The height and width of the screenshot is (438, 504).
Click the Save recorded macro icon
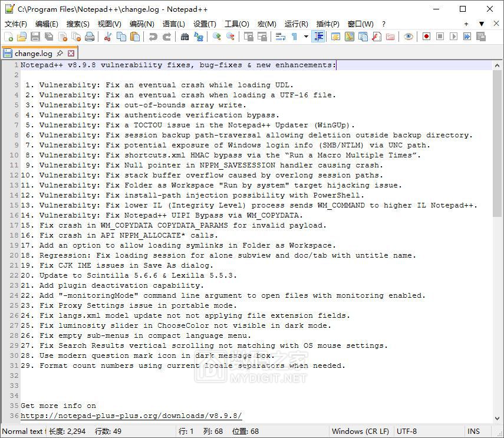pos(481,37)
